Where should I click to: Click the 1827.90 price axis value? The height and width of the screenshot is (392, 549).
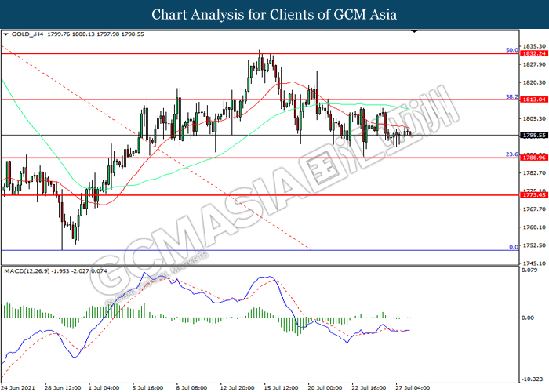click(x=534, y=64)
